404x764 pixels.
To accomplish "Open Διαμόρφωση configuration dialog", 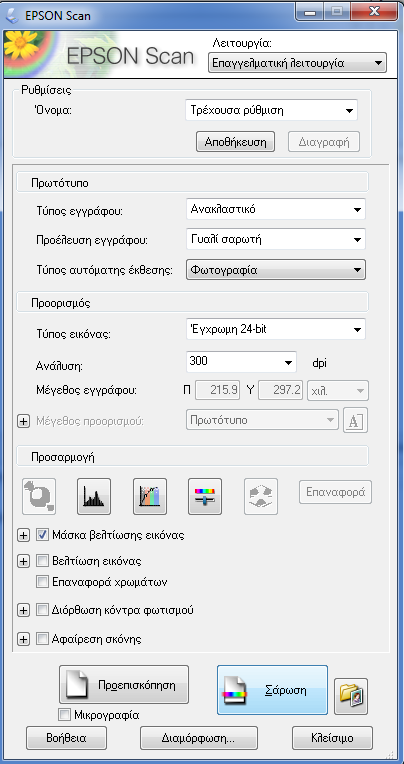I will tap(199, 738).
